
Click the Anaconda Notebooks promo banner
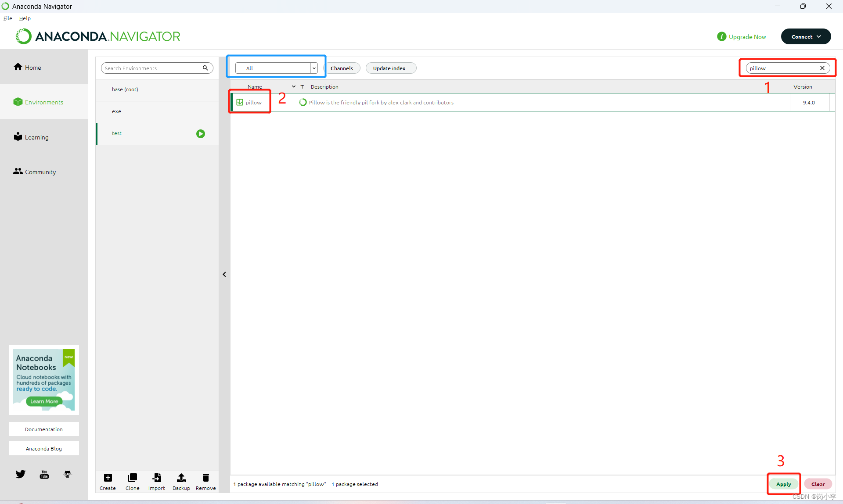click(x=44, y=380)
